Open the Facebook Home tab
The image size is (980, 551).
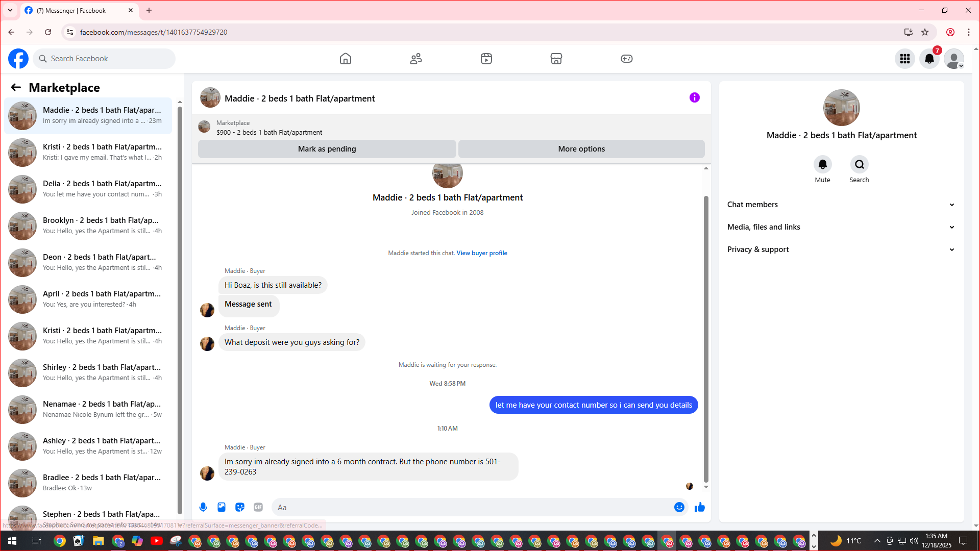[x=346, y=59]
